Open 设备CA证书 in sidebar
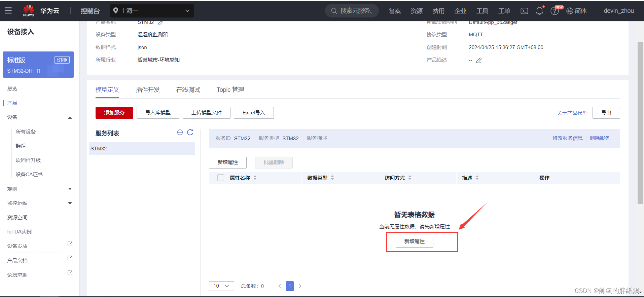Viewport: 644px width, 297px height. pyautogui.click(x=29, y=175)
